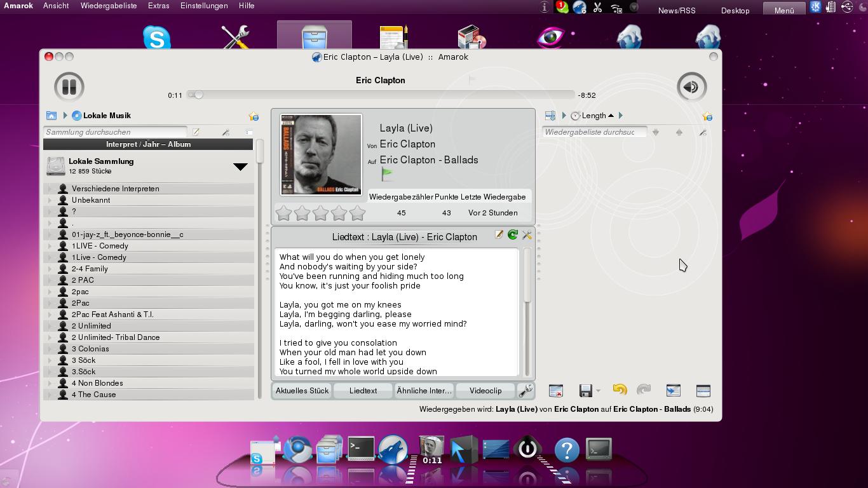
Task: Mute audio with the speaker button
Action: (x=692, y=87)
